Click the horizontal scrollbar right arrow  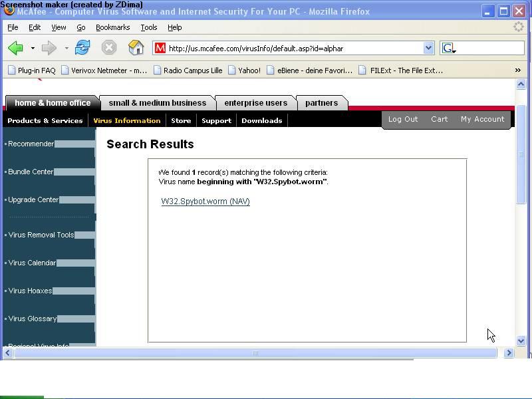(509, 353)
